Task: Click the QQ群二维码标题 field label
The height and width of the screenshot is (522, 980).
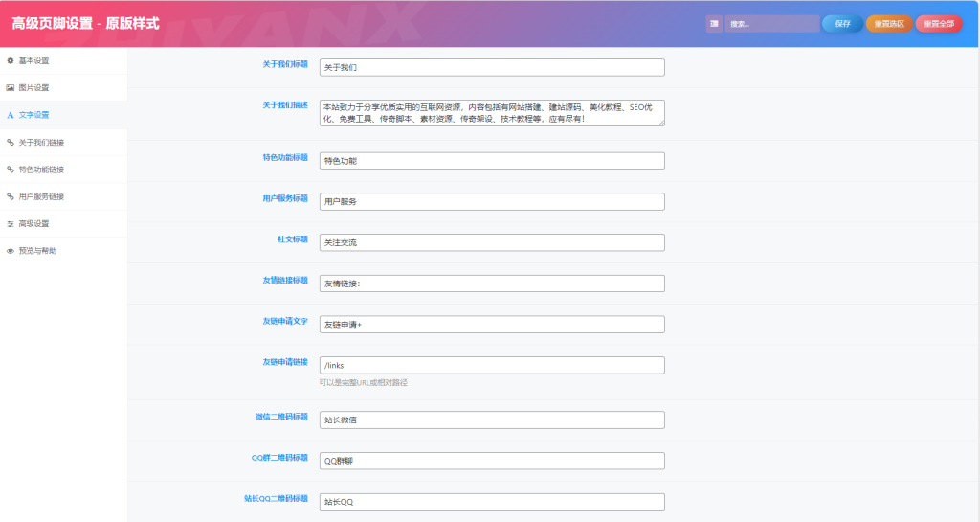Action: [x=279, y=458]
